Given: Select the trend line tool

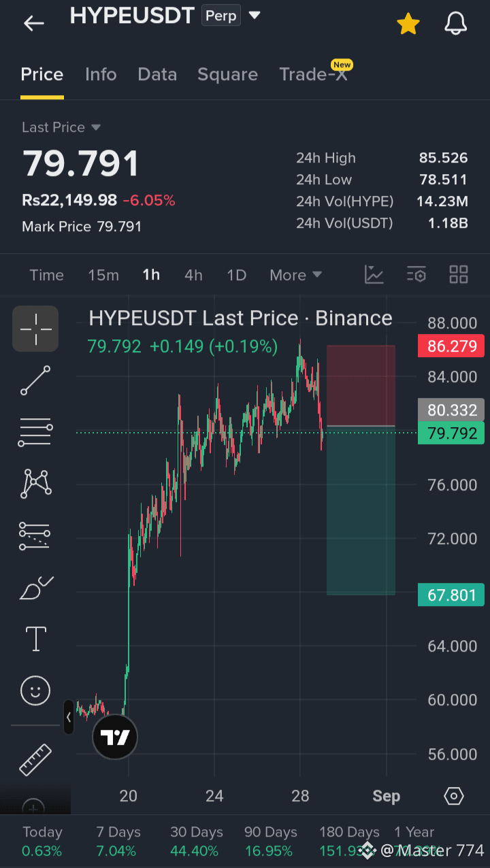Looking at the screenshot, I should pyautogui.click(x=35, y=380).
